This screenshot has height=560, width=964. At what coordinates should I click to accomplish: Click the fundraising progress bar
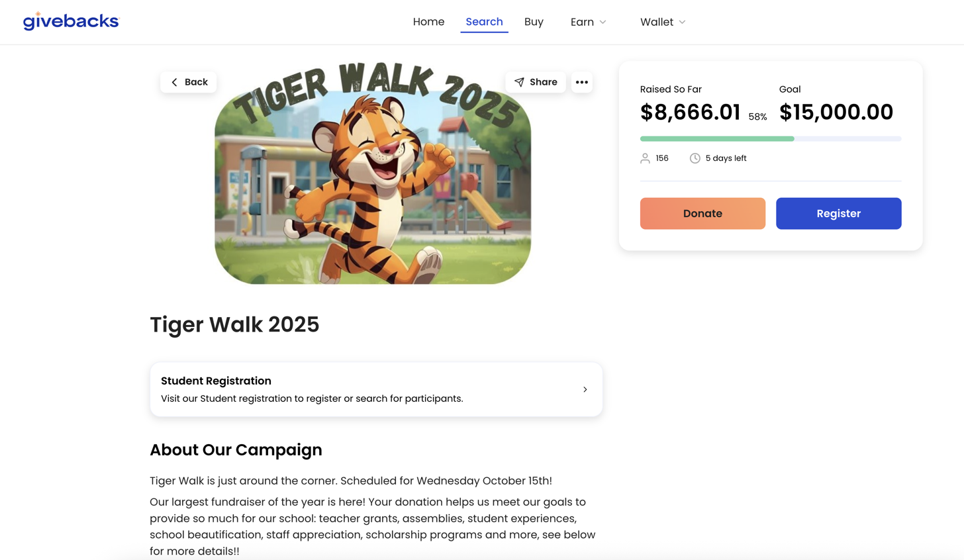coord(770,138)
